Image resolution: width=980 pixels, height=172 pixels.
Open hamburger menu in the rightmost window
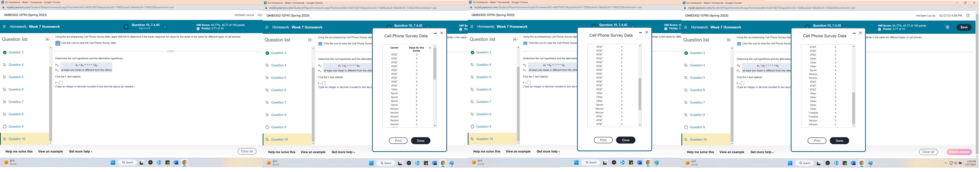686,27
